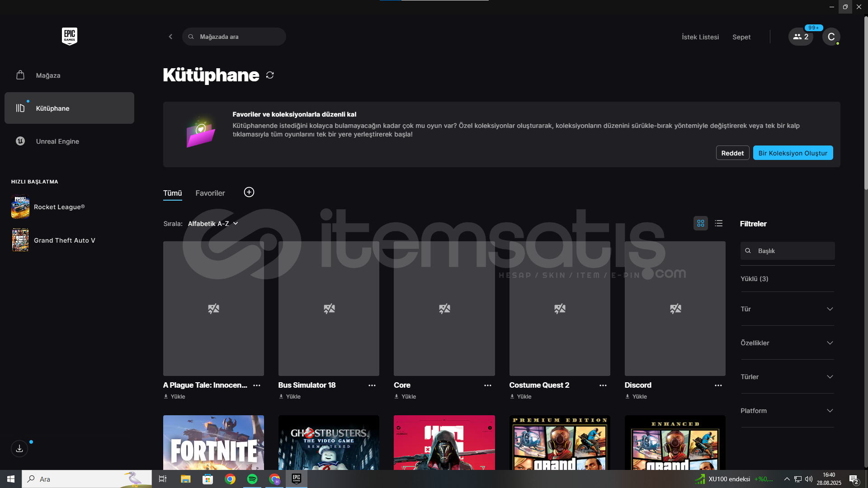The image size is (868, 488).
Task: Open the volume icon in system tray
Action: coord(809,479)
